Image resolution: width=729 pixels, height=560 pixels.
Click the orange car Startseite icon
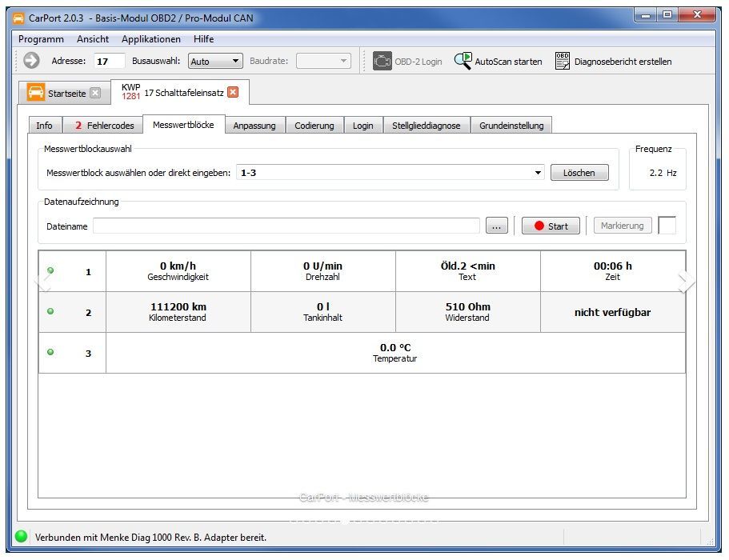tap(36, 92)
